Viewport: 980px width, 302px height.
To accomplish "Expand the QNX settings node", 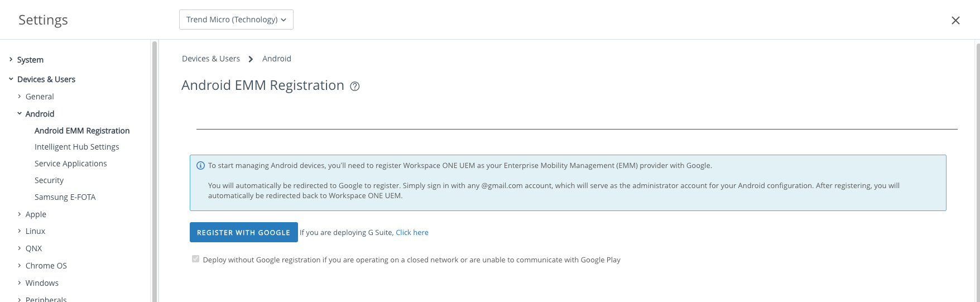I will (x=20, y=248).
